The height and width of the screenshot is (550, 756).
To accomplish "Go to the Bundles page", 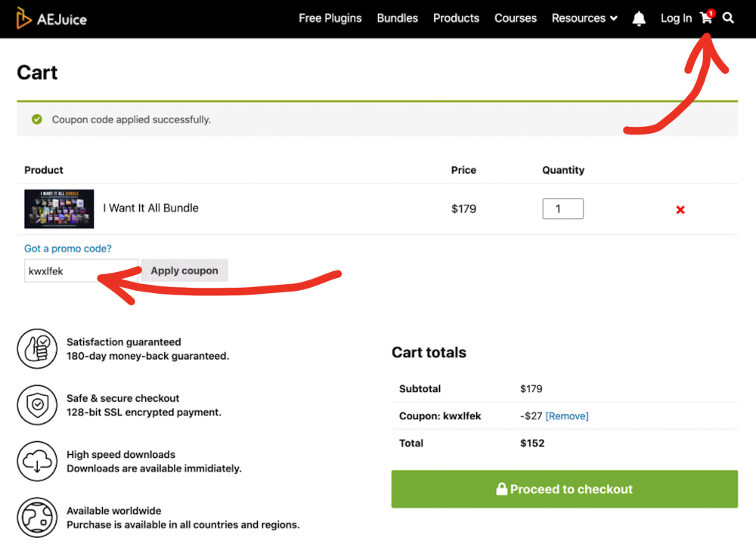I will click(398, 18).
